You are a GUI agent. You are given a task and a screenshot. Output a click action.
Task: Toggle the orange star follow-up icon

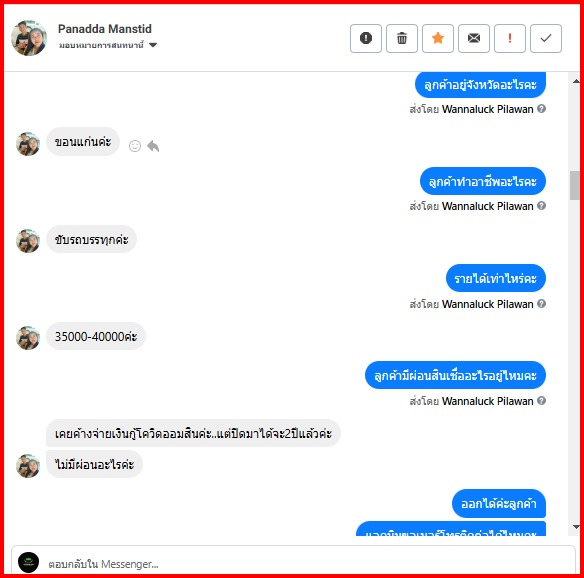pyautogui.click(x=438, y=38)
